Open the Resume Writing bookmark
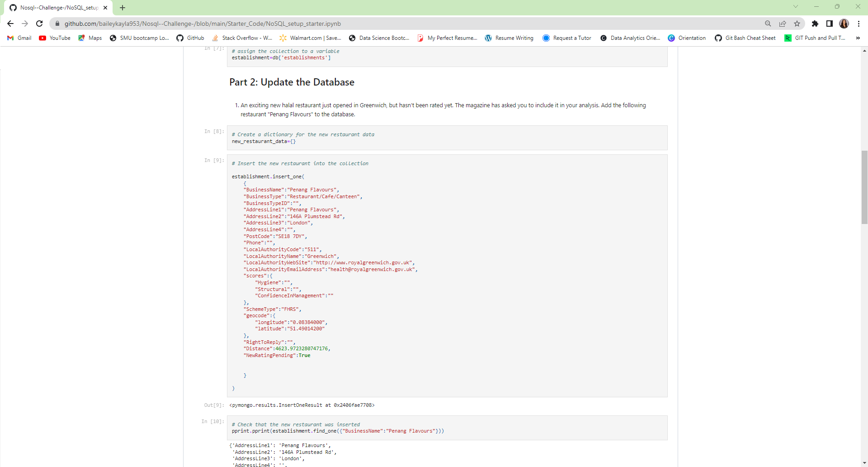868x467 pixels. (509, 38)
